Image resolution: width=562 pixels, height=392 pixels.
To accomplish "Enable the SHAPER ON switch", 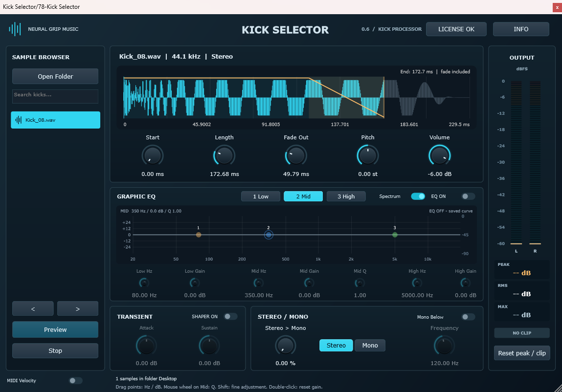I will [230, 316].
